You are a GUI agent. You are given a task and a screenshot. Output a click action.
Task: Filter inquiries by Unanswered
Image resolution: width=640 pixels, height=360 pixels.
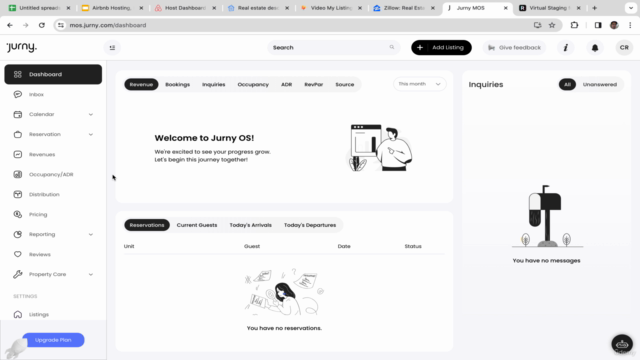coord(600,84)
